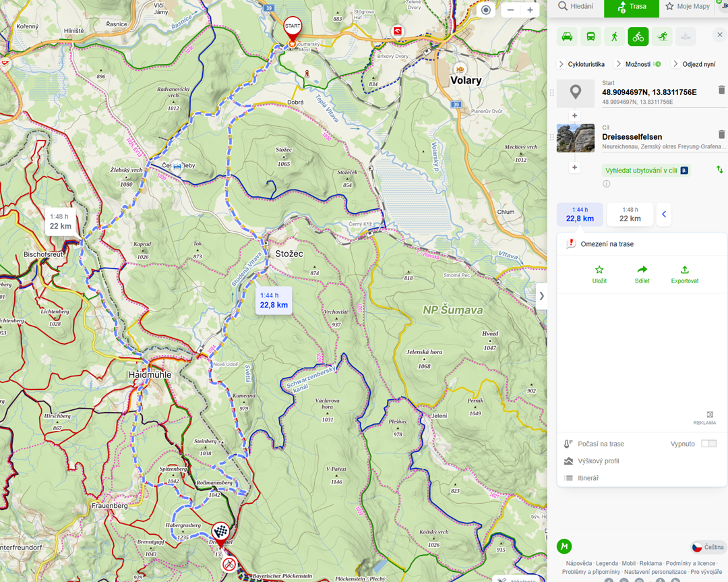The height and width of the screenshot is (582, 728).
Task: Save the route with Uložit star
Action: (x=599, y=274)
